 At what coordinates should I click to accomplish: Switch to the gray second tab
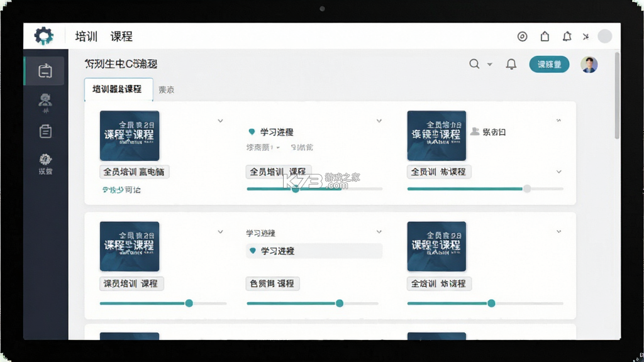point(166,89)
